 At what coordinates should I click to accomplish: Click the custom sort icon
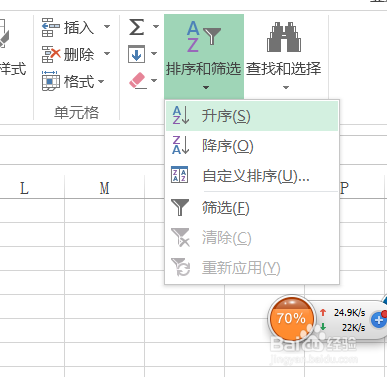click(x=180, y=175)
